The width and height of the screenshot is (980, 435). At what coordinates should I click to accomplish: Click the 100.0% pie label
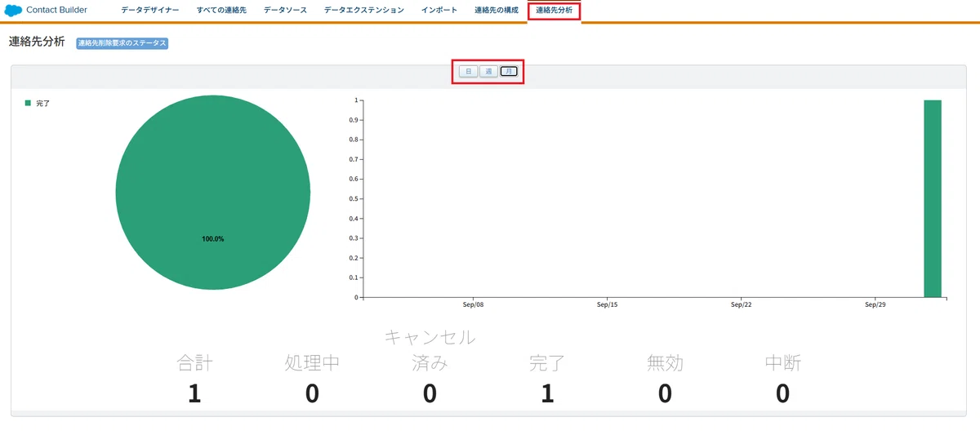(x=213, y=239)
